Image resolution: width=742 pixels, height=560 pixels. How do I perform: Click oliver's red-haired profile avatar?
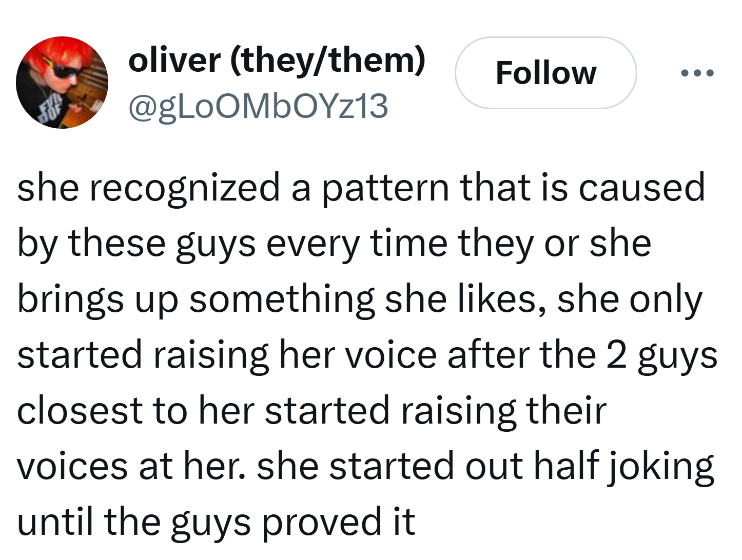click(x=62, y=83)
